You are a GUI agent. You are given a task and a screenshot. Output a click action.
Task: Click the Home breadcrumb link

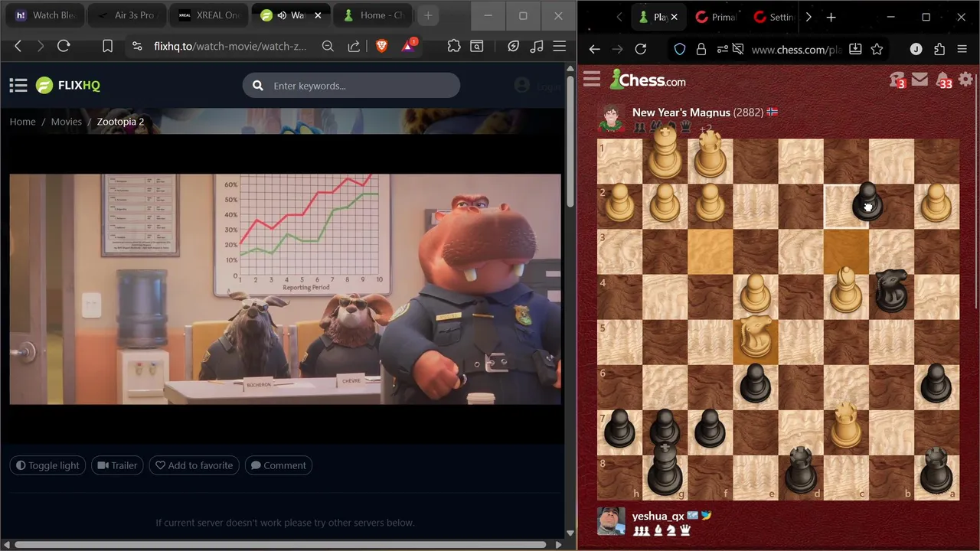(x=22, y=122)
